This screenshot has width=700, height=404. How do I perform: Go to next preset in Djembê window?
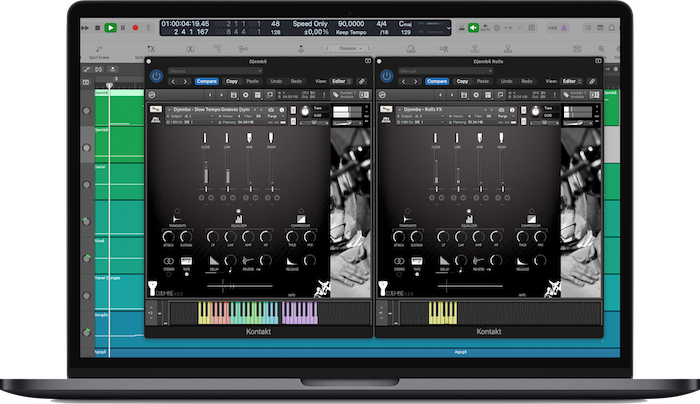185,81
